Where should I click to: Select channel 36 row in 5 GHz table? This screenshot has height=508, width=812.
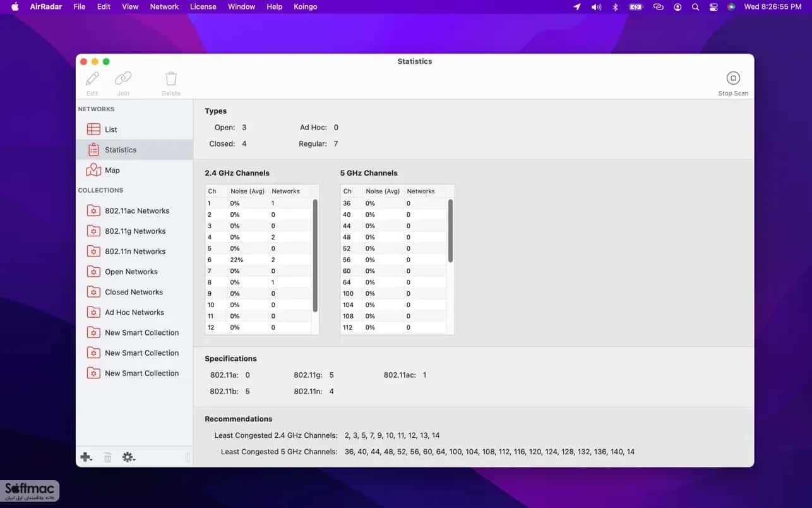point(393,203)
